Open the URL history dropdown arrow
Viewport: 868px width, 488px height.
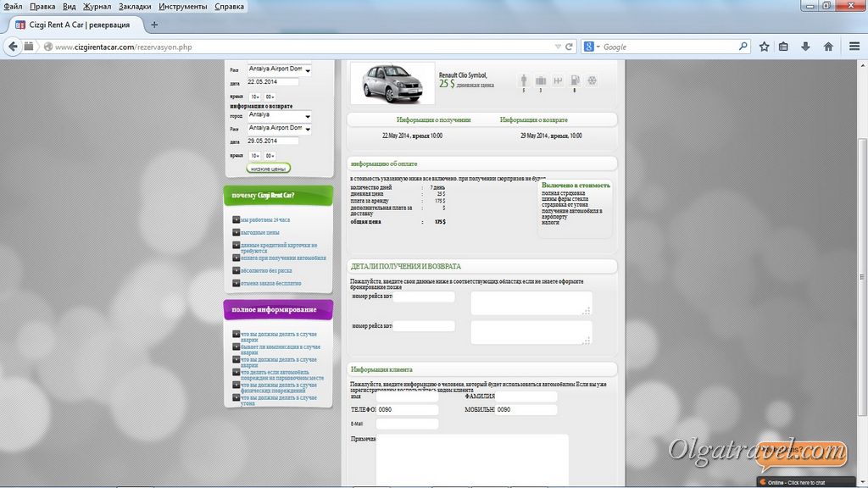(557, 47)
